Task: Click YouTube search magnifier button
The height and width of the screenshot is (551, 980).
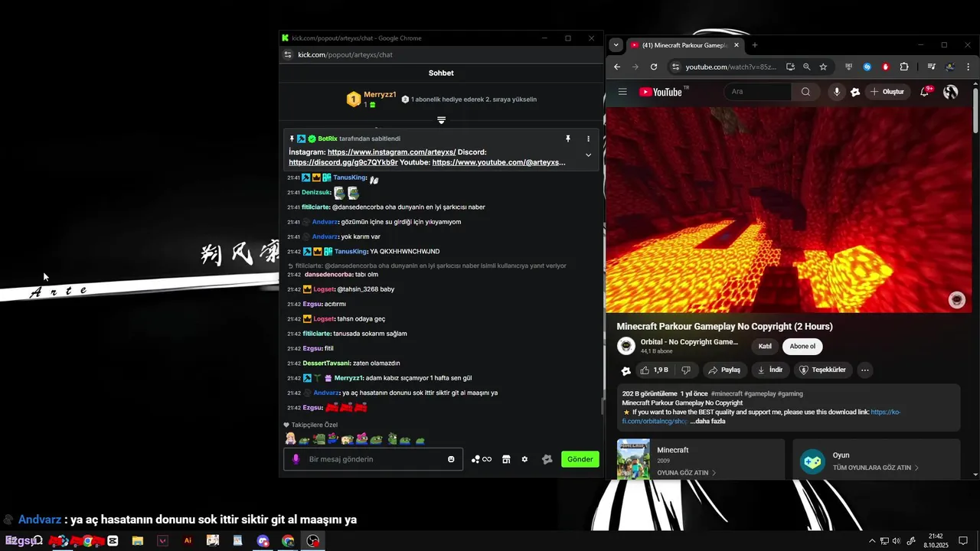Action: [805, 92]
